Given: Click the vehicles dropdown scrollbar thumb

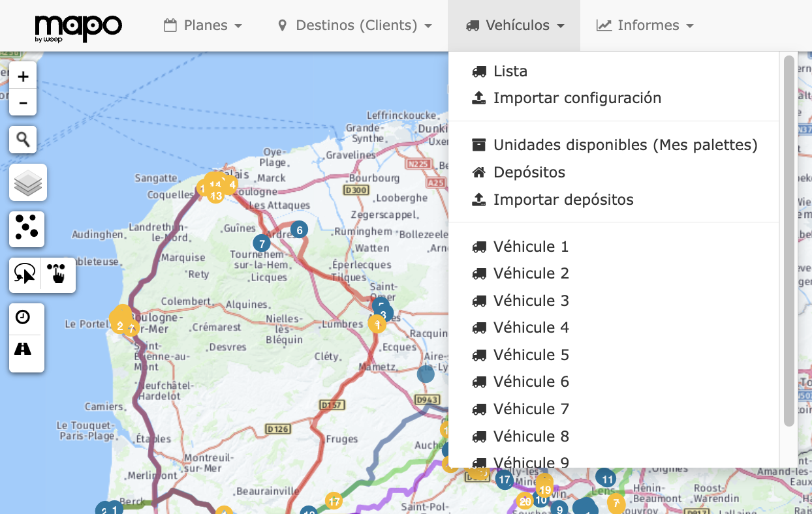Looking at the screenshot, I should [x=789, y=241].
